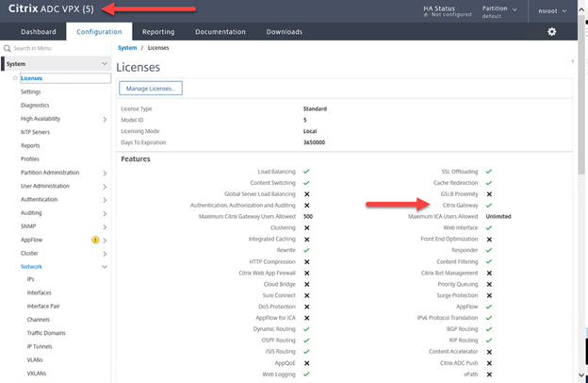Click the Responder checkmark
Viewport: 588px width, 383px height.
point(489,250)
